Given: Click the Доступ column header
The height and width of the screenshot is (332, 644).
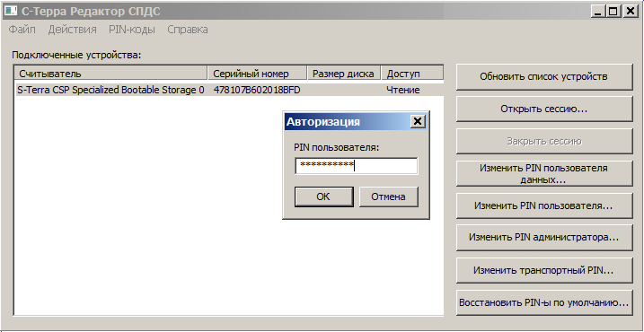Looking at the screenshot, I should 412,74.
